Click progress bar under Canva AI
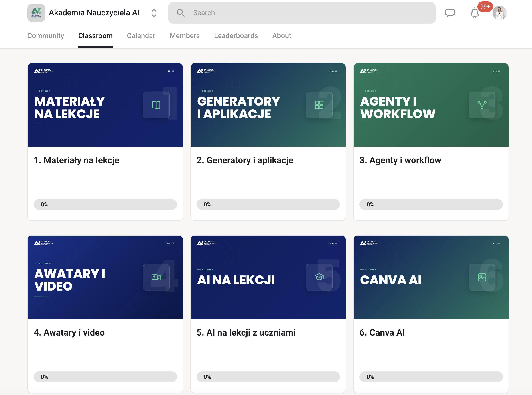The image size is (532, 395). coord(431,377)
